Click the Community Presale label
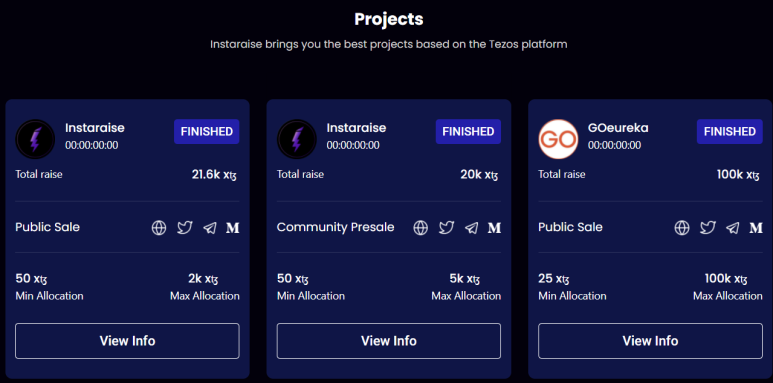 click(335, 227)
